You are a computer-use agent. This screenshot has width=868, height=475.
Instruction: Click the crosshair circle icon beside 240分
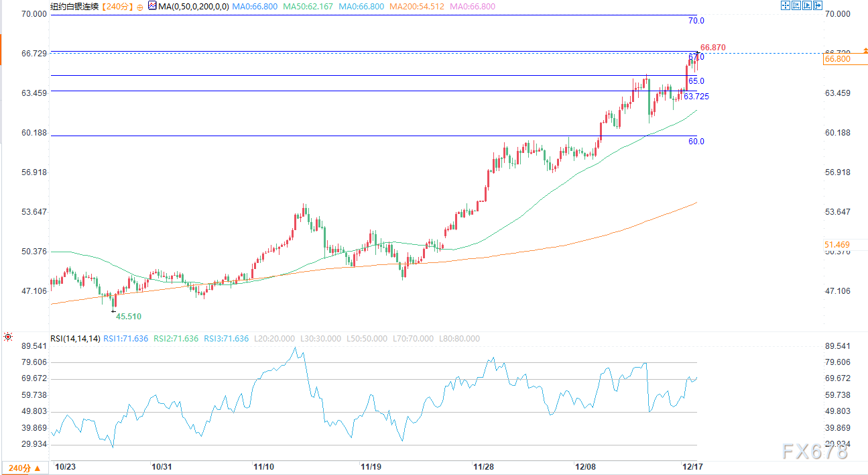(140, 6)
